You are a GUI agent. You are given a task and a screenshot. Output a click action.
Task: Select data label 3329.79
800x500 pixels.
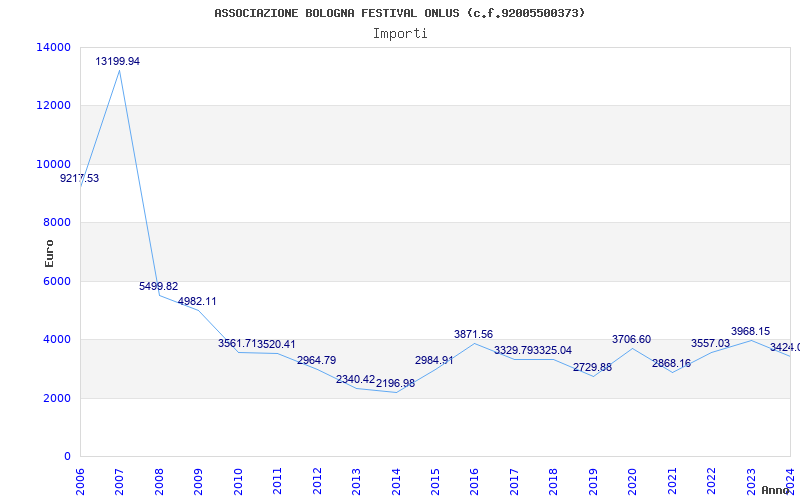coord(513,351)
